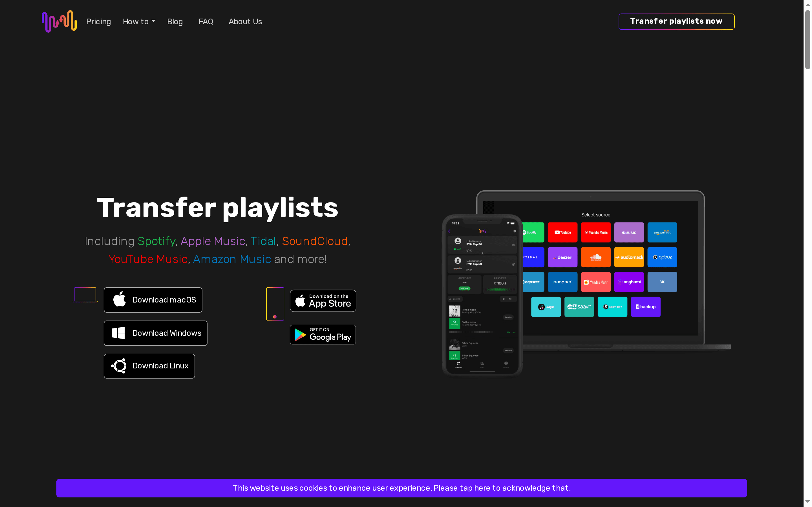Viewport: 812px width, 507px height.
Task: Expand the How to dropdown menu
Action: (136, 21)
